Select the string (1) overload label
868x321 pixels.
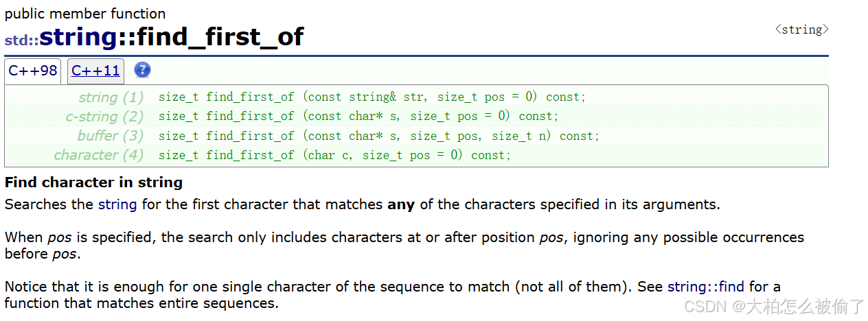pos(111,97)
